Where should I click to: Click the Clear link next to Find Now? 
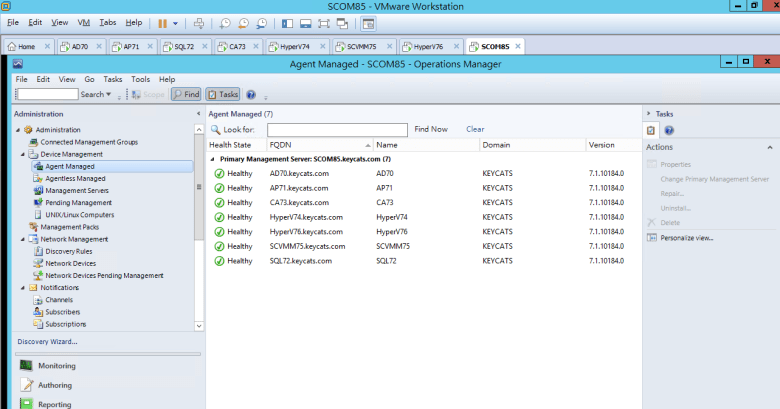tap(475, 129)
